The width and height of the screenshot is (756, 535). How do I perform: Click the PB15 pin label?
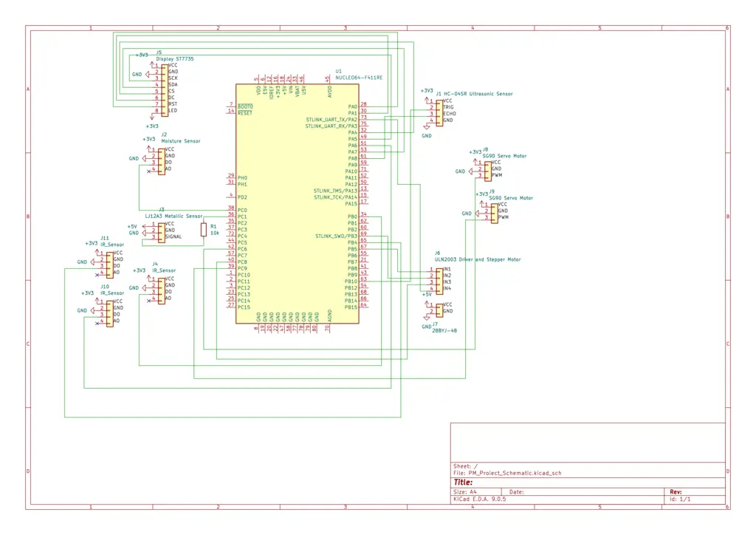(x=351, y=307)
